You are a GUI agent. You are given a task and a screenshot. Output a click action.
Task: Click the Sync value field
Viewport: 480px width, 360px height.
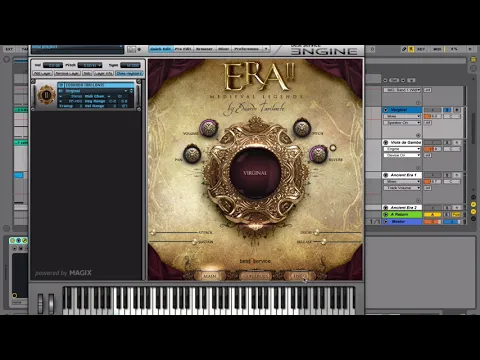pos(131,65)
